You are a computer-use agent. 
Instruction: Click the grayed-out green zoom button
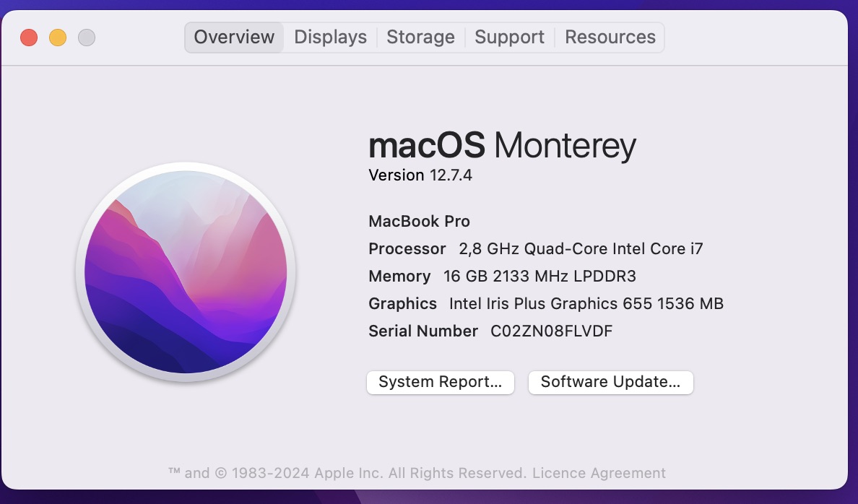click(87, 37)
